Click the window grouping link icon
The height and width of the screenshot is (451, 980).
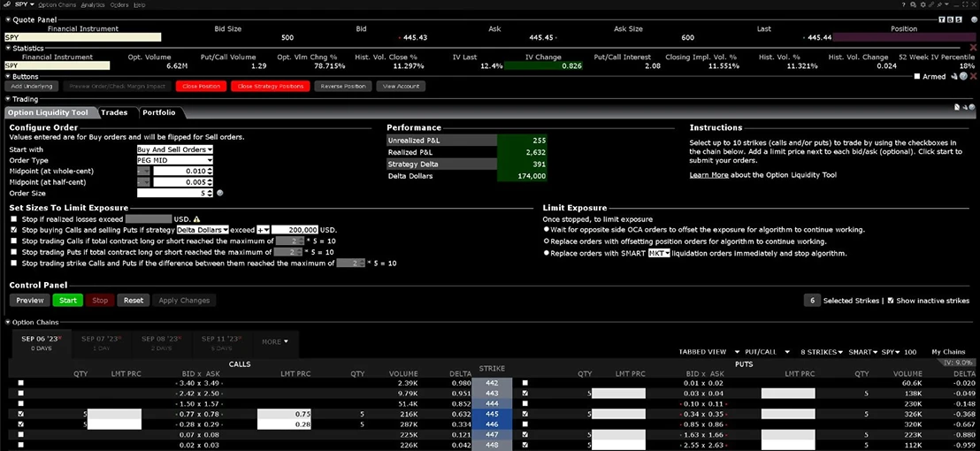[931, 5]
